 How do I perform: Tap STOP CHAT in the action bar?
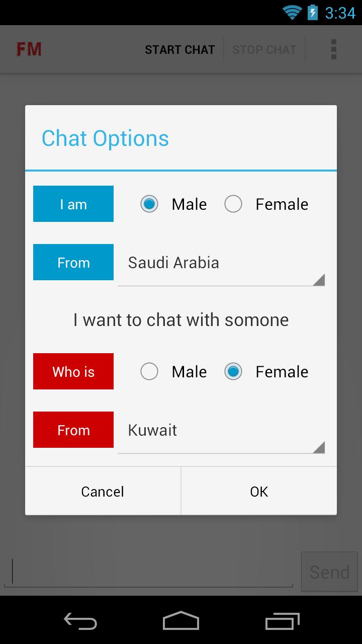click(264, 49)
